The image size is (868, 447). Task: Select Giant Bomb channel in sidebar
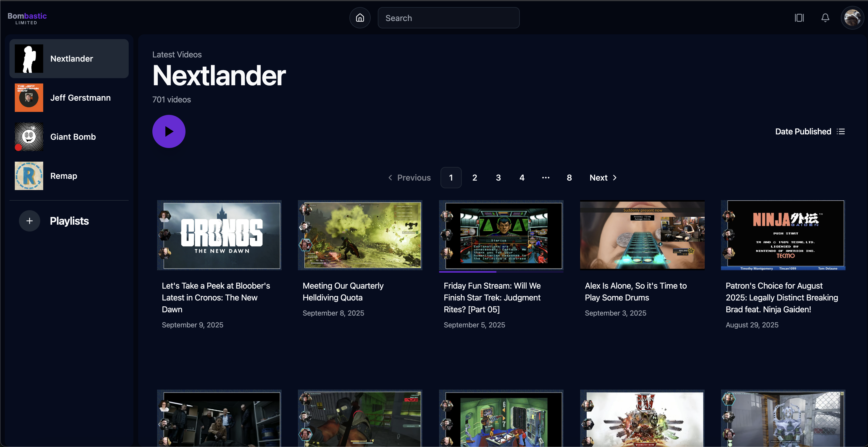coord(69,137)
